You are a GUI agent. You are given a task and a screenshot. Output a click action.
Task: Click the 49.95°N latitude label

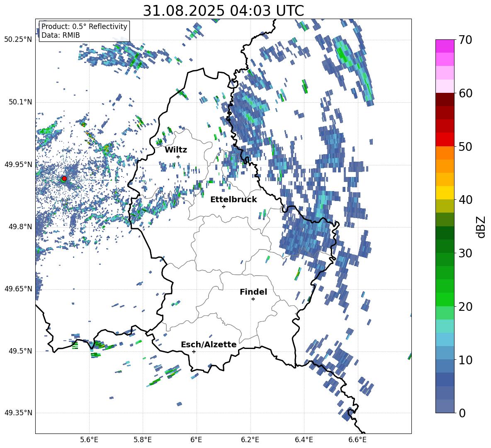click(18, 165)
